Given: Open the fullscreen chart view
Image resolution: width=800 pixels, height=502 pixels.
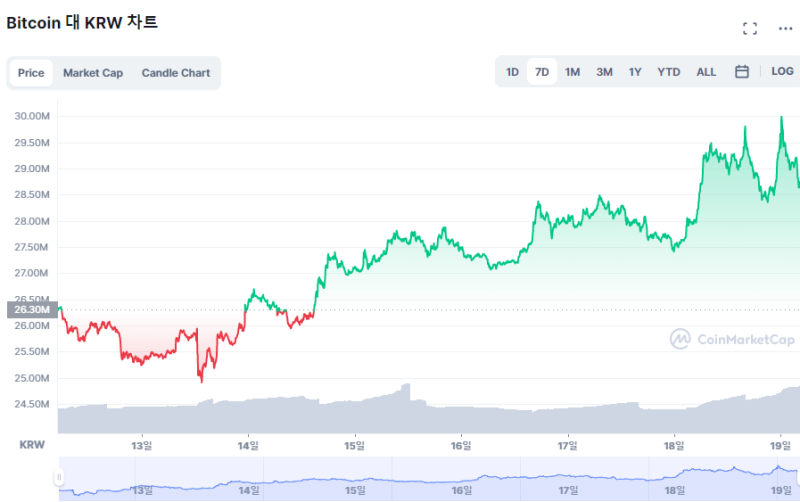Looking at the screenshot, I should 750,28.
